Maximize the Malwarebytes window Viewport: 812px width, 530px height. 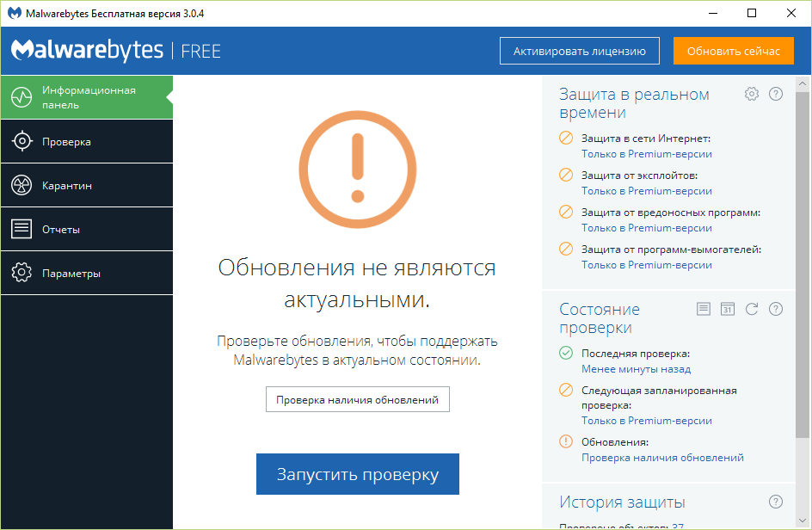click(752, 13)
